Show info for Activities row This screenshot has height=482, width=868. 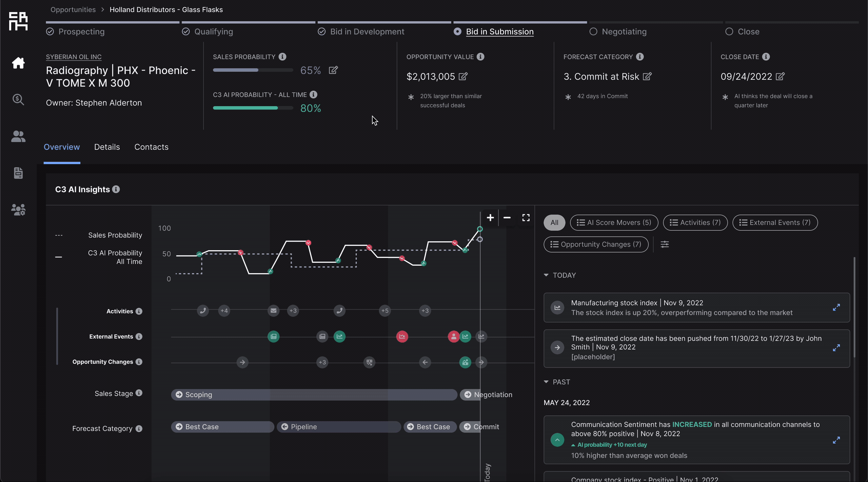139,311
